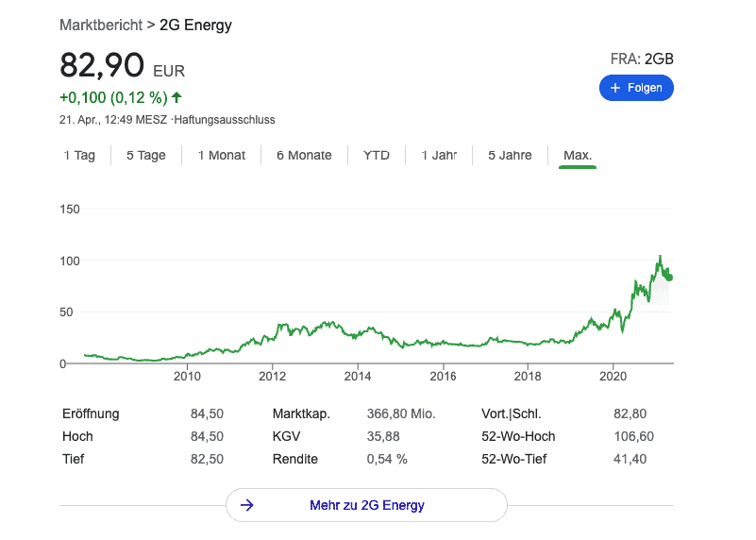Viewport: 756px width, 540px height.
Task: Click the green up arrow next to price change
Action: click(x=177, y=97)
